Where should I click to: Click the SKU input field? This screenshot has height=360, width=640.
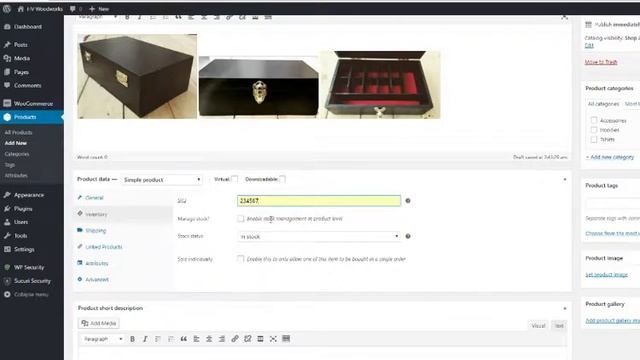[319, 200]
